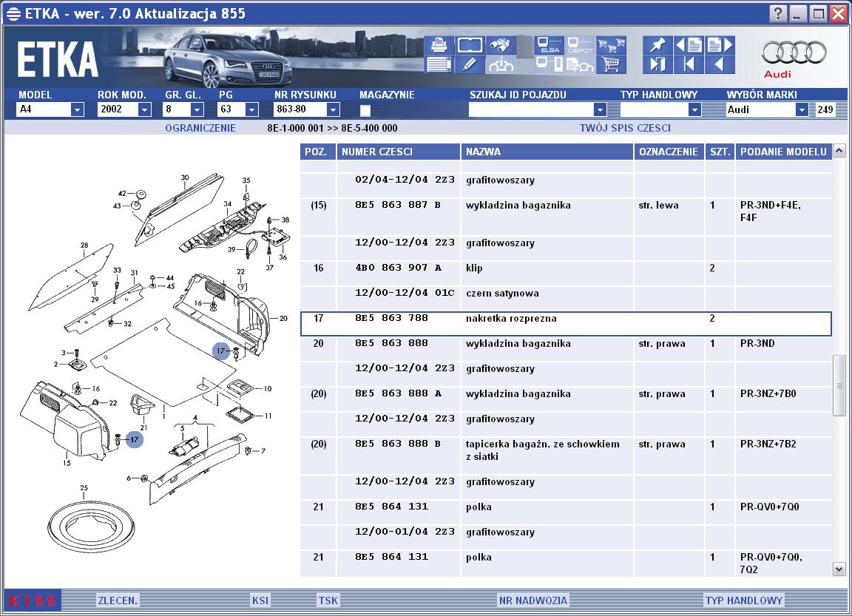The image size is (852, 616).
Task: Click part number 28 in the diagram
Action: pos(84,246)
